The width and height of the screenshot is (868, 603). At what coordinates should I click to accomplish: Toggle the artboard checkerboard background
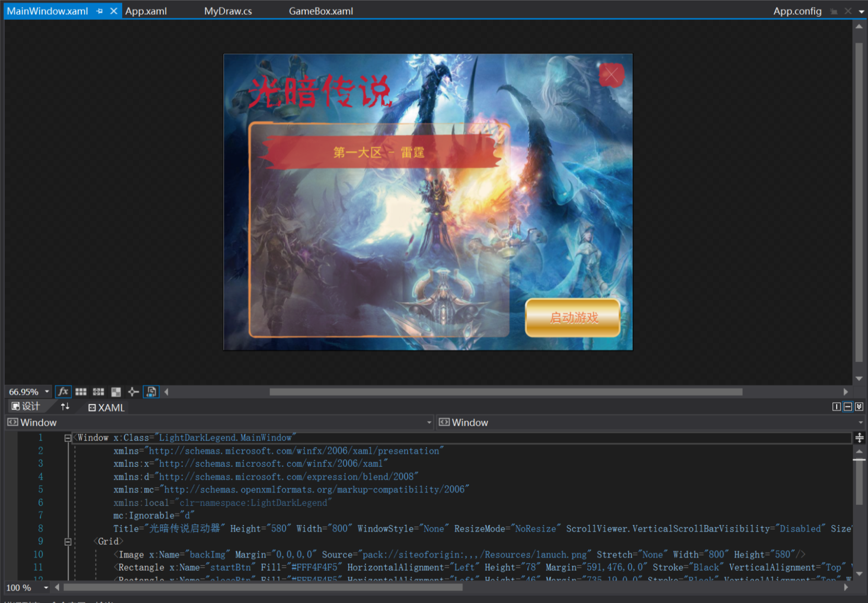116,392
